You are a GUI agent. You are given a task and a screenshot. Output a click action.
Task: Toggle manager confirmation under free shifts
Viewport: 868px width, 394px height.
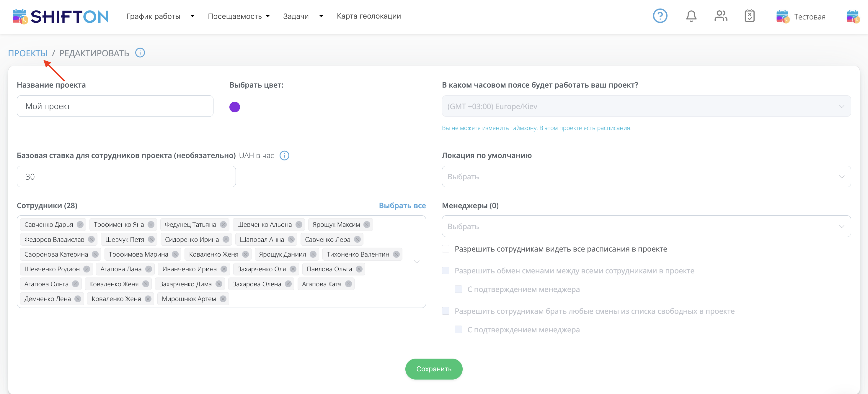click(x=458, y=329)
